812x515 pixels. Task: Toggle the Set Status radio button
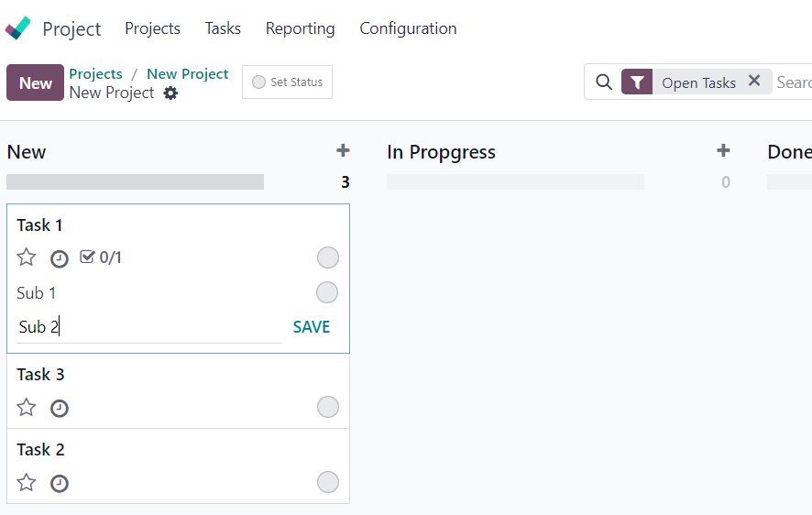click(258, 82)
